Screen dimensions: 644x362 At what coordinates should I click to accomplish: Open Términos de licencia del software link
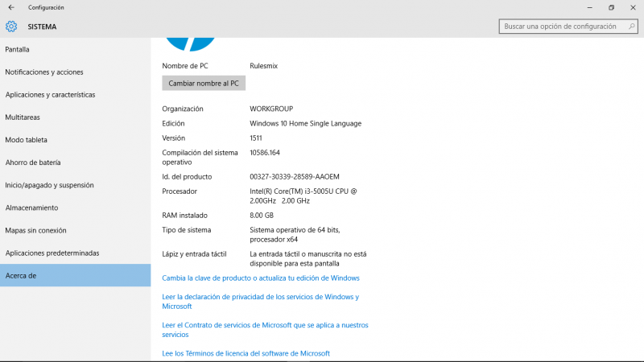(x=246, y=353)
